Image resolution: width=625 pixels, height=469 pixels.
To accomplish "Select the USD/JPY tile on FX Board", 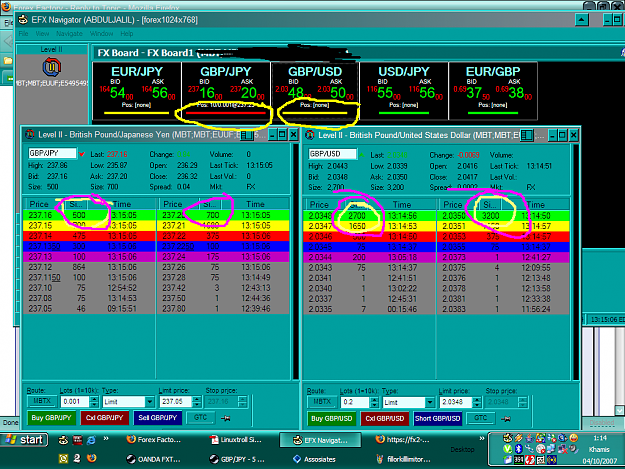I will (404, 90).
